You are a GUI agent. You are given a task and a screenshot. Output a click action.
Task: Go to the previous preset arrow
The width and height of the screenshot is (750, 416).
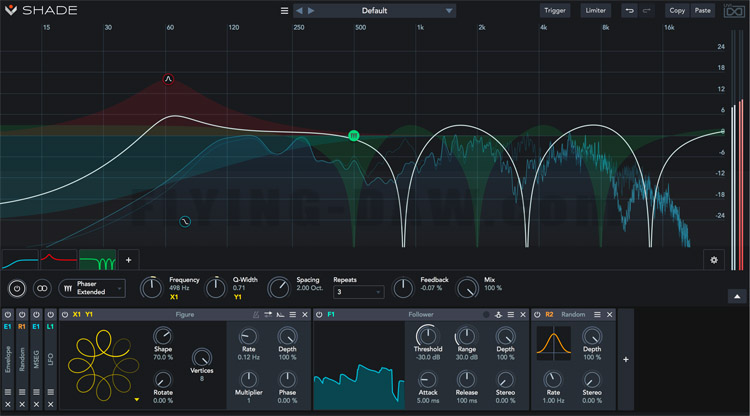point(299,11)
